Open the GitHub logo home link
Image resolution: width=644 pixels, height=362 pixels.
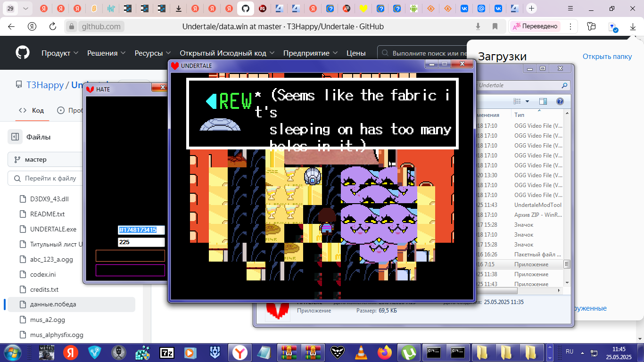[x=22, y=52]
